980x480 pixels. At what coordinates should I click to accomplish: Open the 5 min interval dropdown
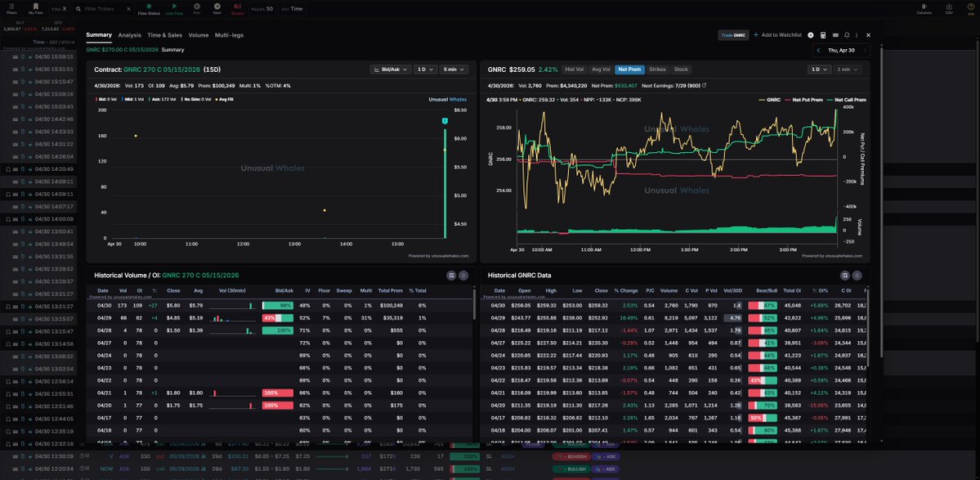(x=454, y=70)
